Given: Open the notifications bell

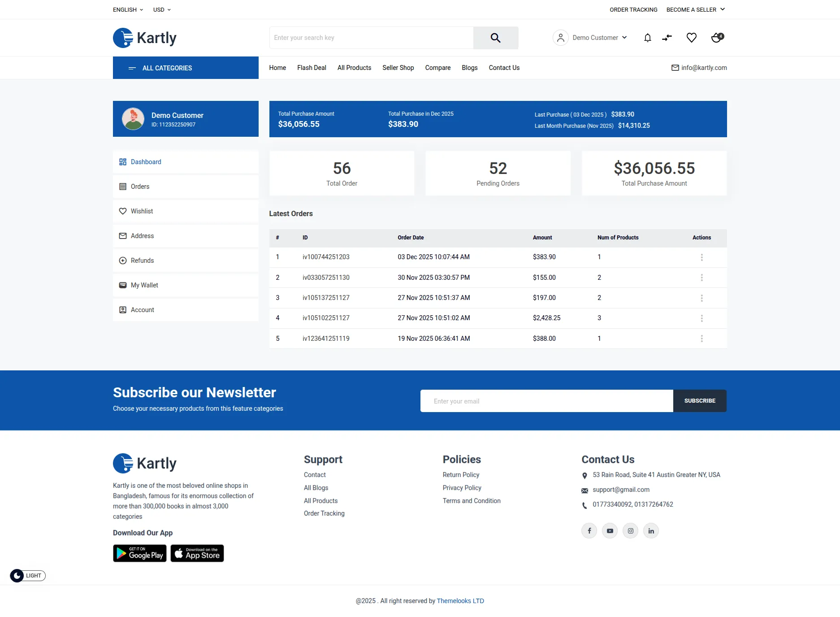Looking at the screenshot, I should pyautogui.click(x=647, y=38).
